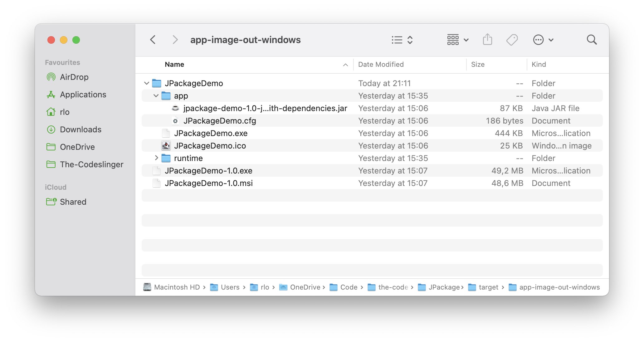Click the Share icon in the toolbar
The width and height of the screenshot is (644, 342).
coord(487,40)
